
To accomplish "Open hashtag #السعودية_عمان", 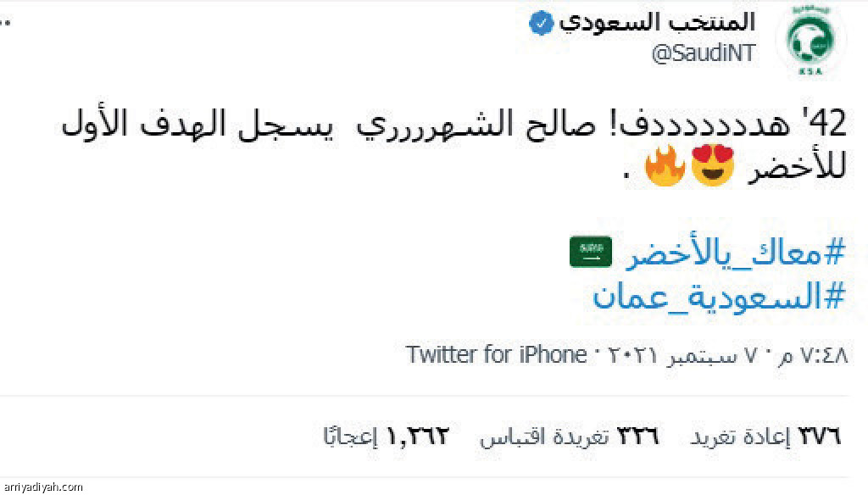I will point(719,295).
